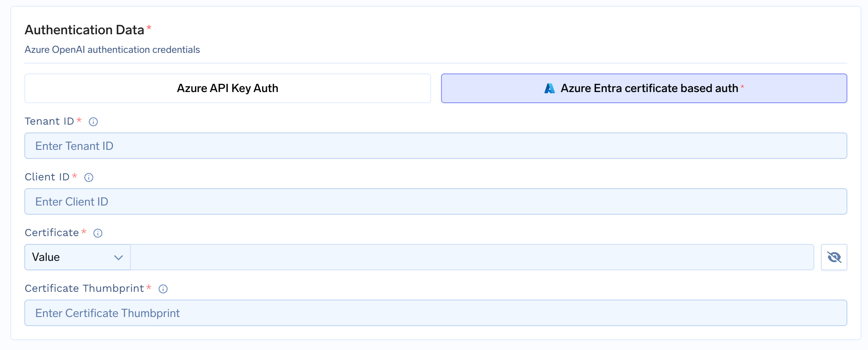Focus the Enter Tenant ID field
This screenshot has height=350, width=868.
(x=436, y=146)
